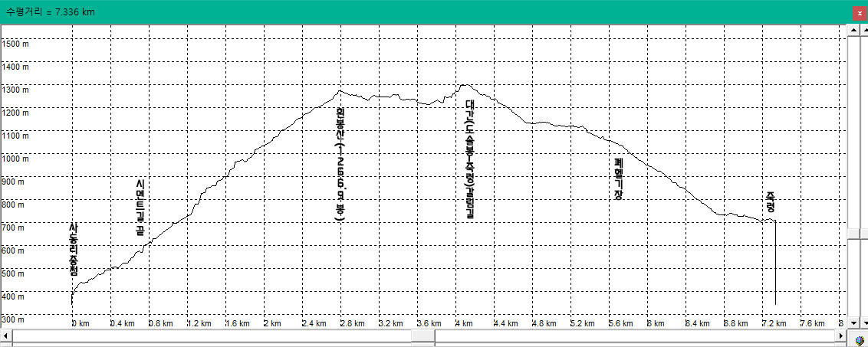This screenshot has width=868, height=347.
Task: Click the right arrow of the horizontal scrollbar
Action: [841, 336]
